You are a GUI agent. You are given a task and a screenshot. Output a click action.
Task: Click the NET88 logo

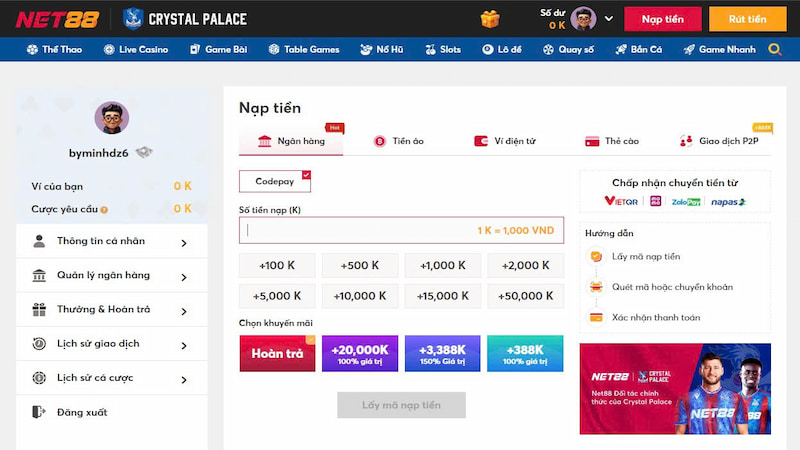(x=56, y=19)
